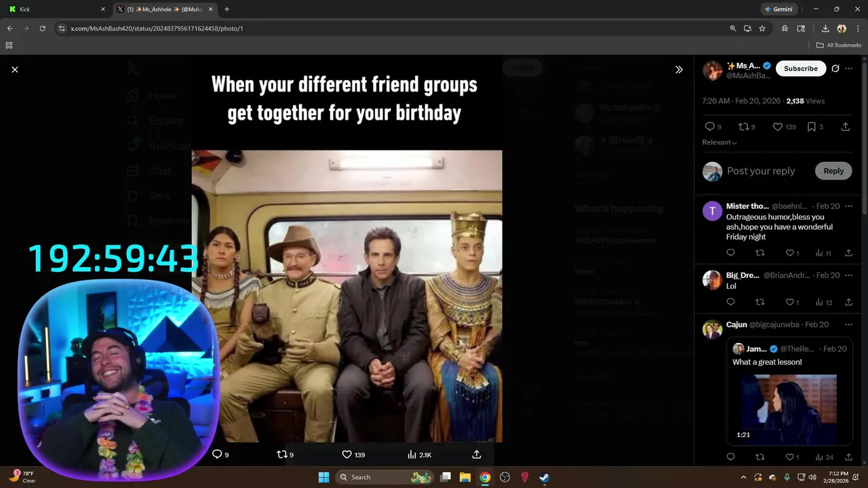Screen dimensions: 868x488
Task: Reply to Mister tho's comment
Action: [x=730, y=253]
